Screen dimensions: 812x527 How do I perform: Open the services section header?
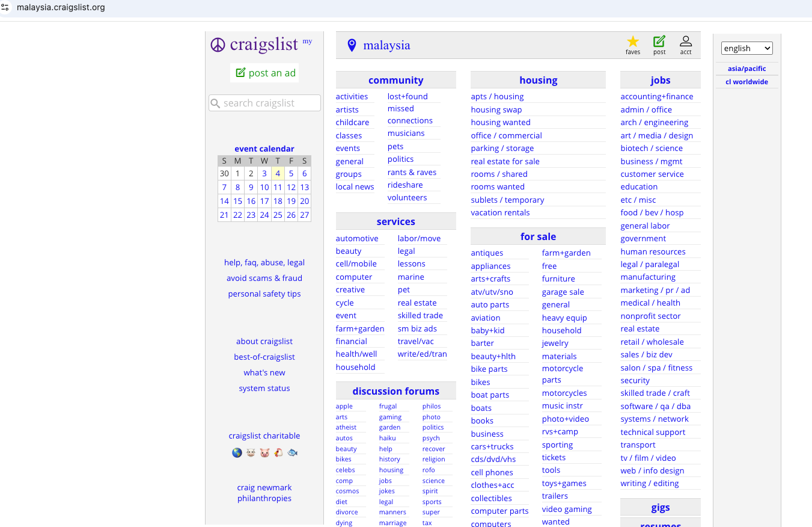pyautogui.click(x=396, y=221)
